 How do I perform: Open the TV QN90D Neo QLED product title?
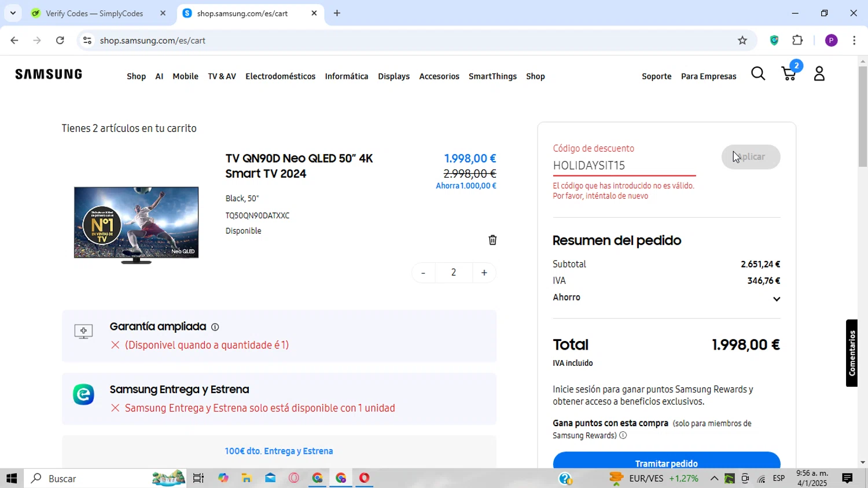click(299, 166)
